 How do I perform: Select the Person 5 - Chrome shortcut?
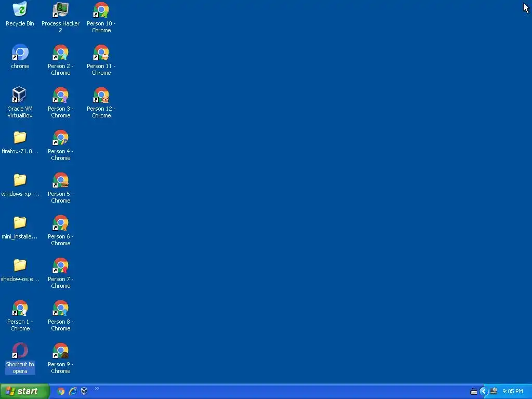(x=60, y=188)
